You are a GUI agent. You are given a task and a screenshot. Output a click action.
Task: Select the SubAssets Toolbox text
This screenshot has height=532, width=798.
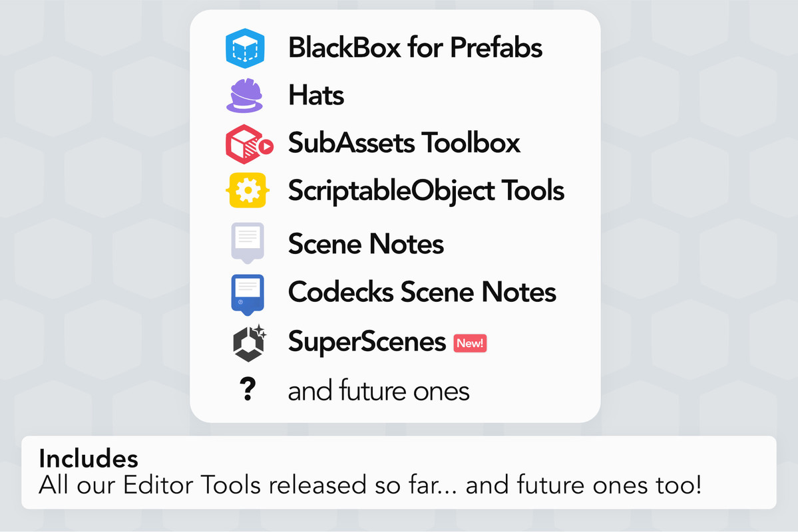pyautogui.click(x=404, y=143)
